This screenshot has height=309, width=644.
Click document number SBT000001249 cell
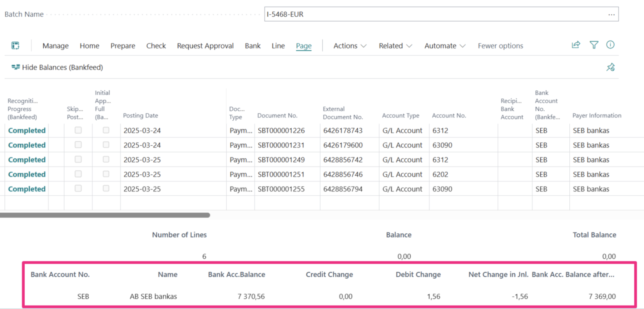point(281,159)
